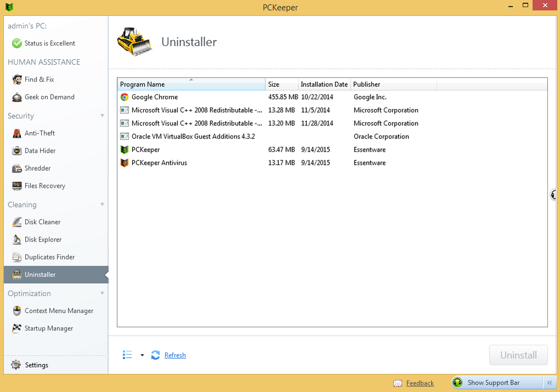This screenshot has width=560, height=392.
Task: Click the refresh arrows icon
Action: 155,355
